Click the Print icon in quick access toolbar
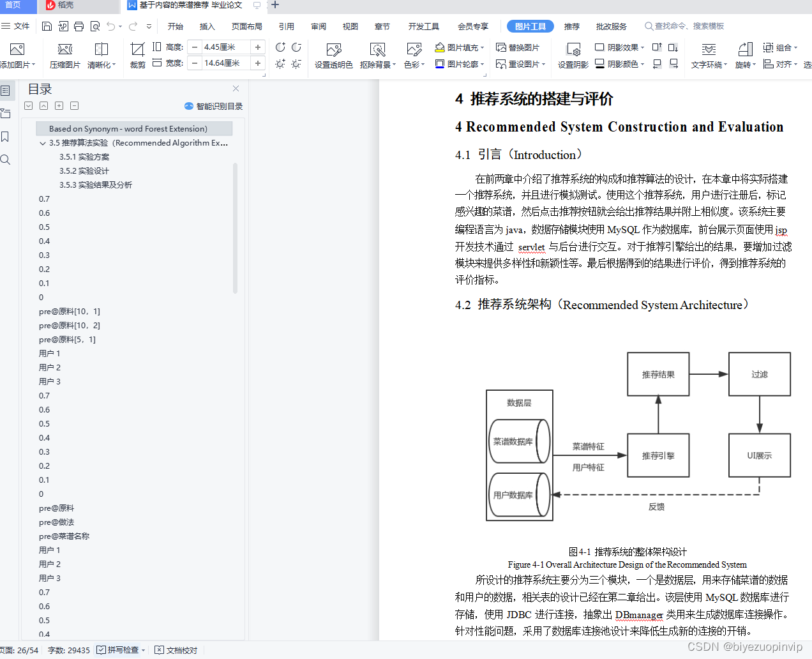 (x=79, y=26)
